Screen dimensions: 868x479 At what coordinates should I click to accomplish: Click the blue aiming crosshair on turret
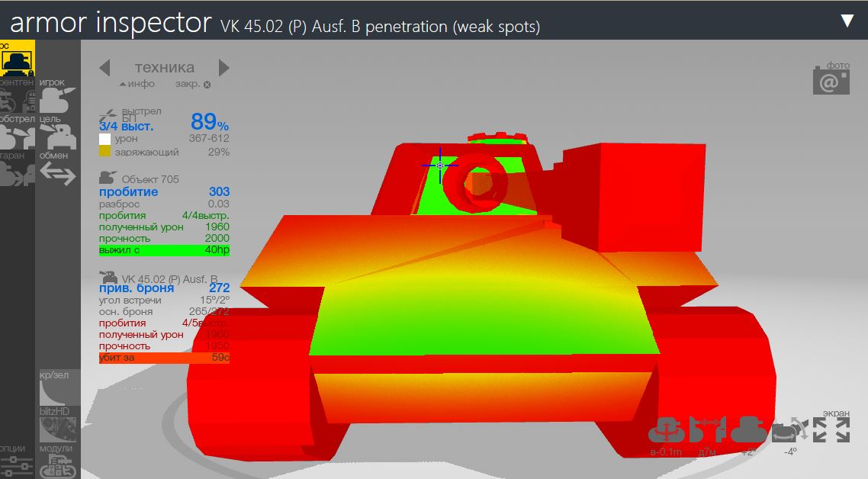coord(440,166)
